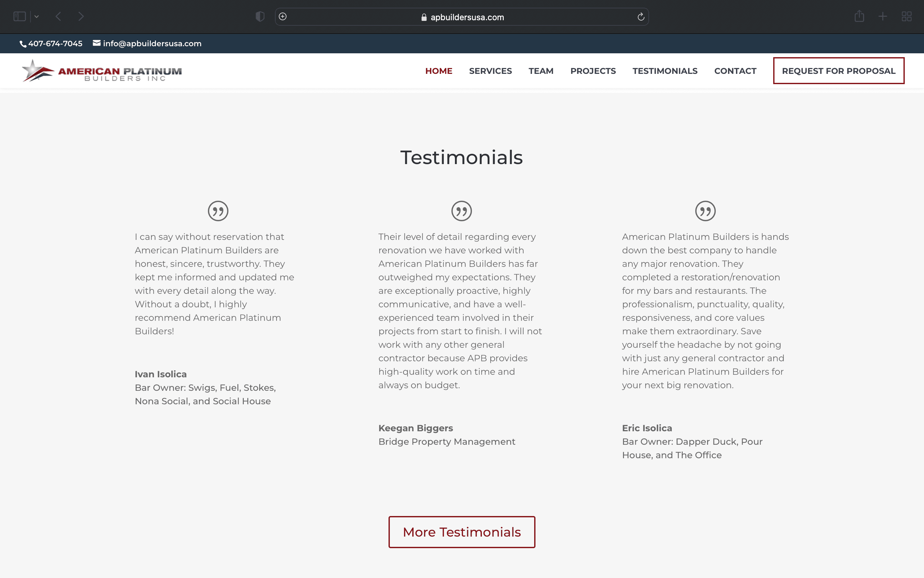Open the CONTACT menu item

(735, 71)
